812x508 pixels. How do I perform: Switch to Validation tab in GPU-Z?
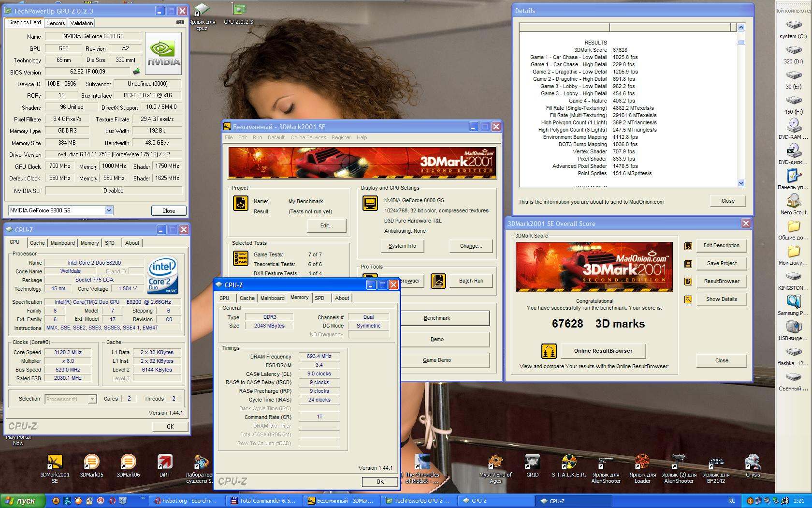(82, 23)
